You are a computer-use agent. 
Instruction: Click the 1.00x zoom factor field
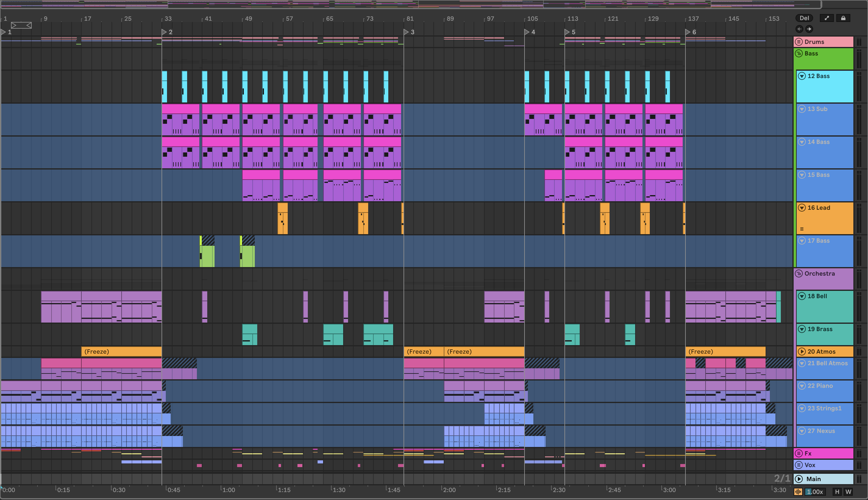[x=816, y=492]
